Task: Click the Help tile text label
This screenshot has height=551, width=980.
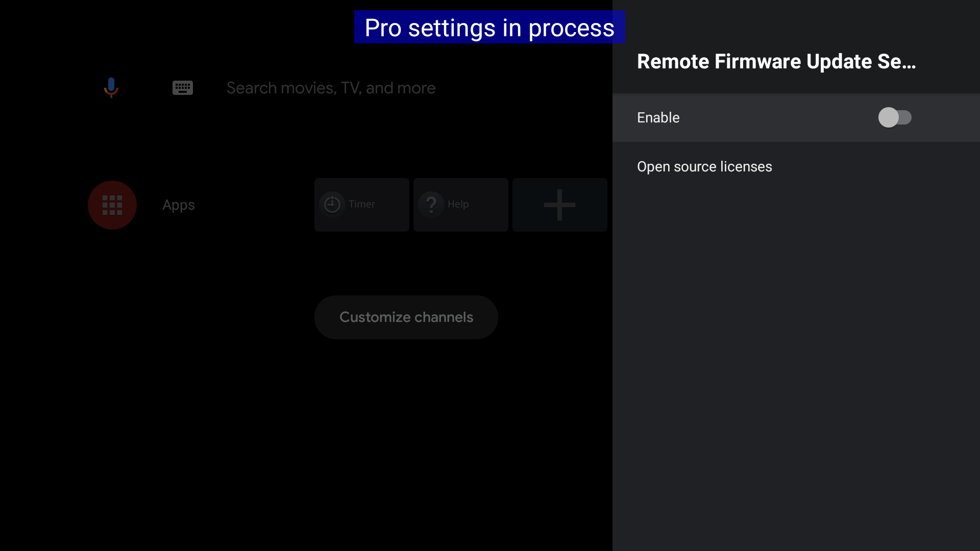Action: 458,204
